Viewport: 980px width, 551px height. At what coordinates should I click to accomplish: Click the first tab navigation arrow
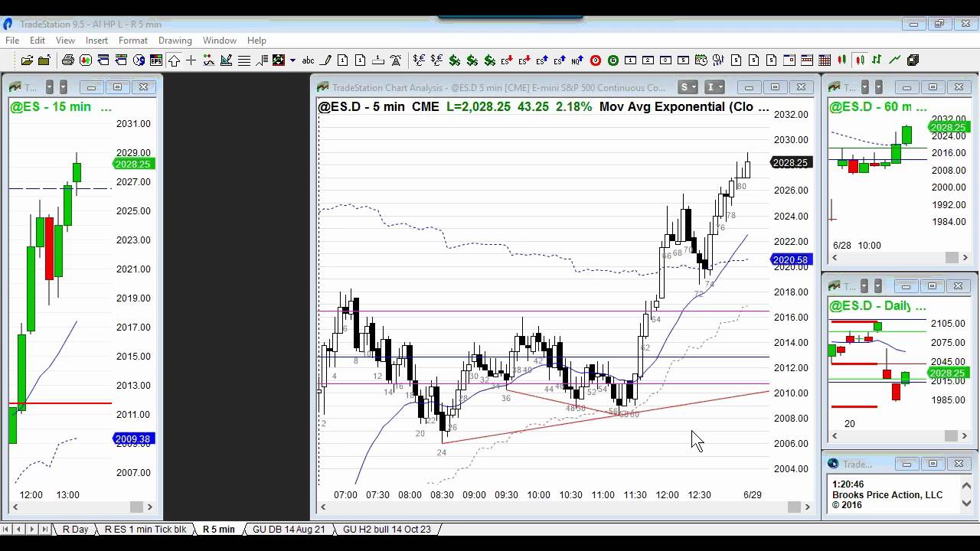point(7,530)
